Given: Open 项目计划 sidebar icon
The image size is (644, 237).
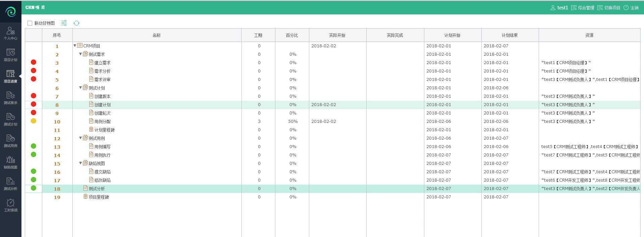Looking at the screenshot, I should pyautogui.click(x=10, y=55).
